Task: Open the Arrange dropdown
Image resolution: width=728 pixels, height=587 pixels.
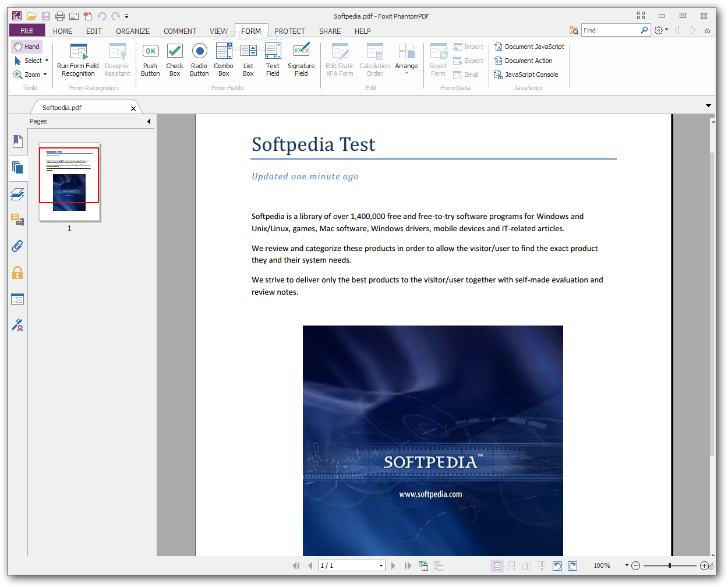Action: coord(407,60)
